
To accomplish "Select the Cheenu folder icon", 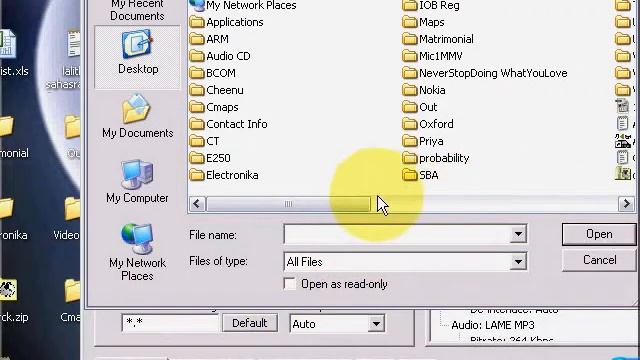I will (x=197, y=90).
